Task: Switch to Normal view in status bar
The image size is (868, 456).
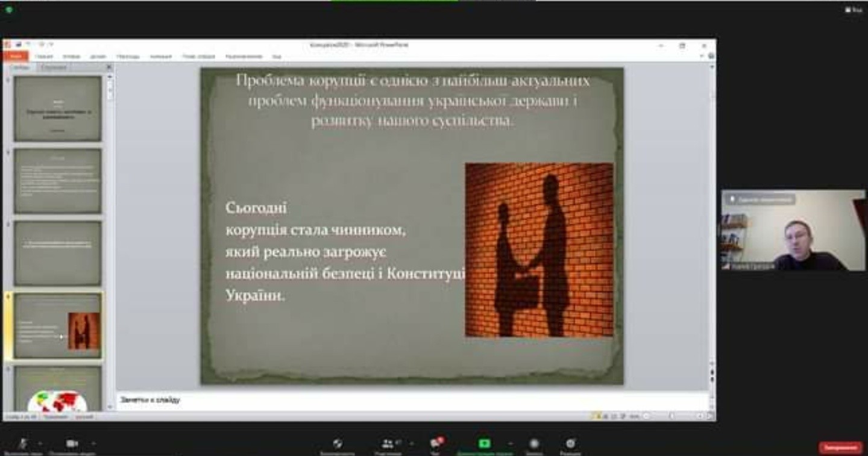Action: [597, 416]
